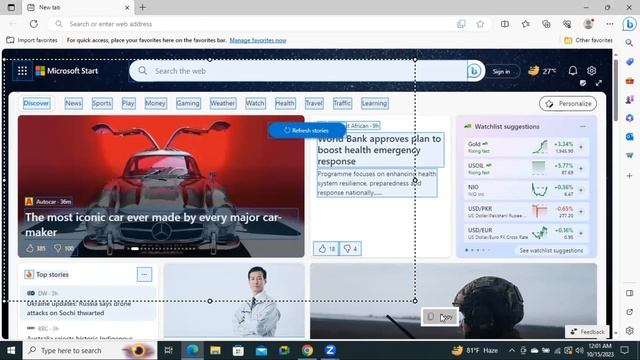Open File Explorer from taskbar

(x=216, y=350)
